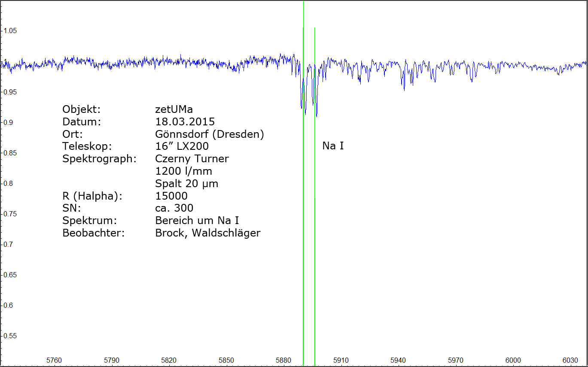
Task: Click the 0.75 intensity axis label
Action: tap(10, 214)
